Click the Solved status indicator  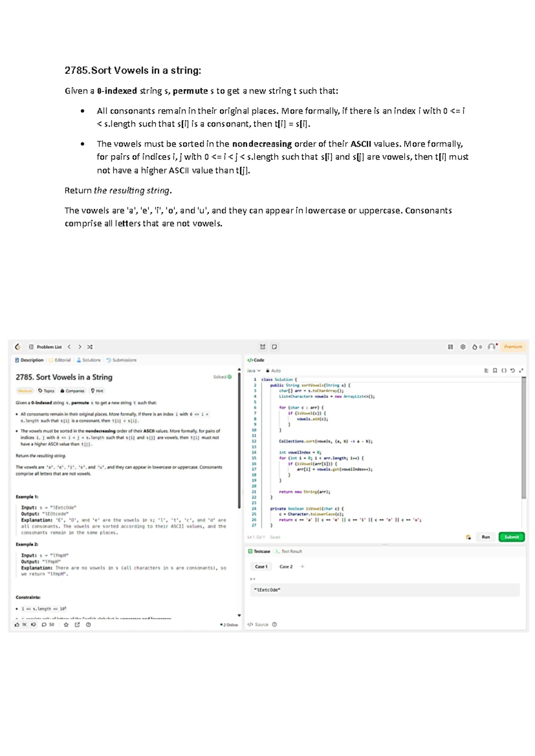[222, 377]
